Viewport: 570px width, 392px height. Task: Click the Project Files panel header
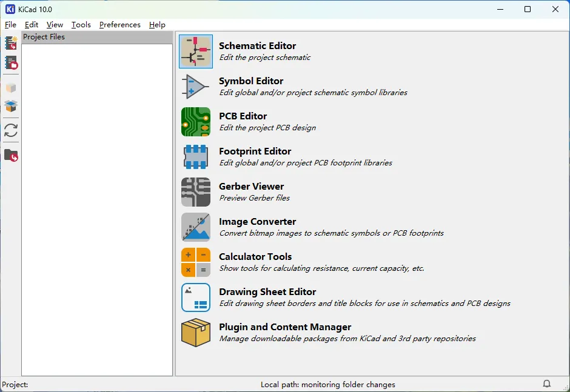tap(96, 37)
